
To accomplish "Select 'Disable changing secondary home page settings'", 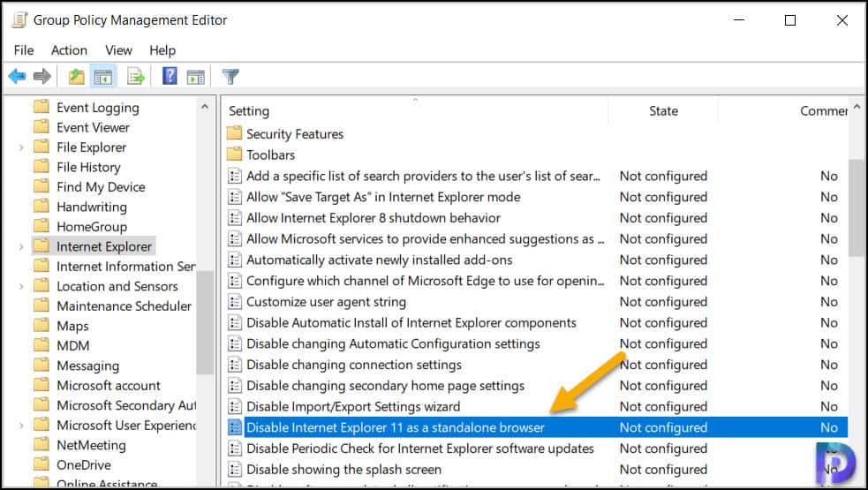I will (385, 386).
